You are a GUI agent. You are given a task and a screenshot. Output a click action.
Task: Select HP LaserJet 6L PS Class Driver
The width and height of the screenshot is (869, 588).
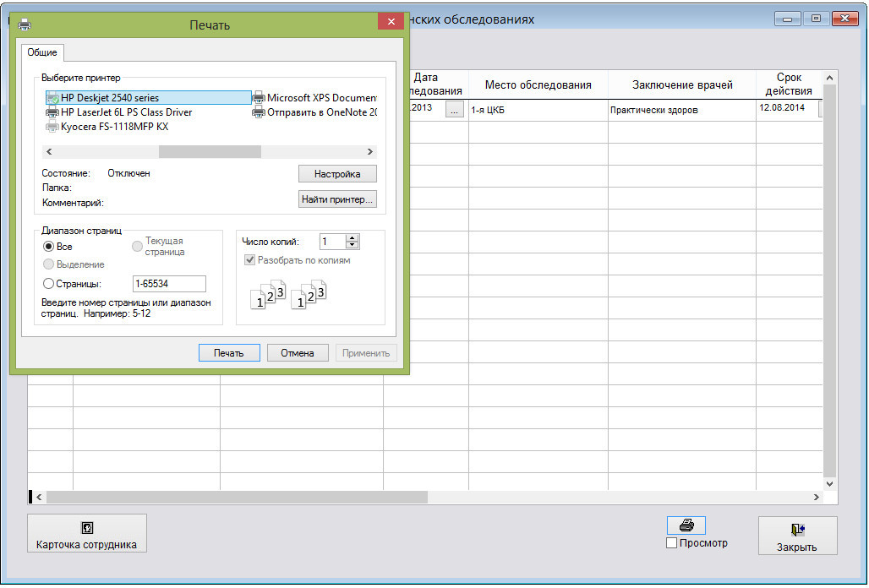(125, 112)
